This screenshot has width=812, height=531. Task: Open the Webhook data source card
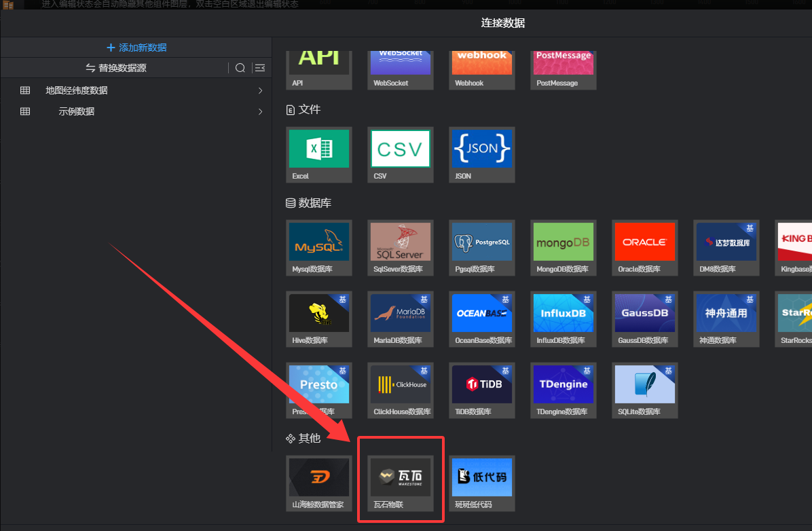click(x=481, y=70)
